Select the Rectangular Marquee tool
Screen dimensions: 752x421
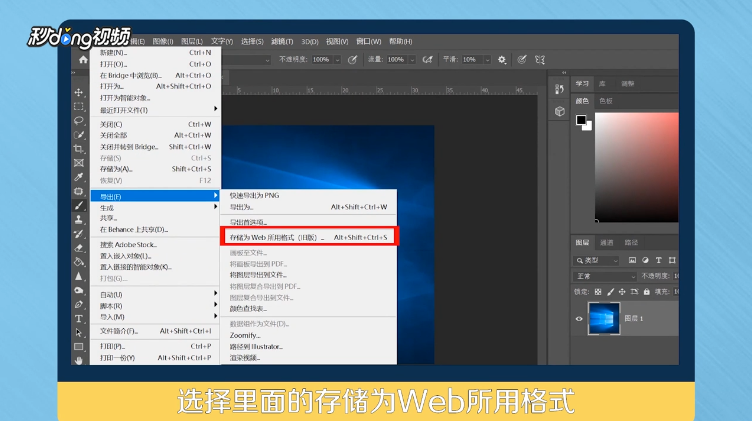(x=79, y=106)
